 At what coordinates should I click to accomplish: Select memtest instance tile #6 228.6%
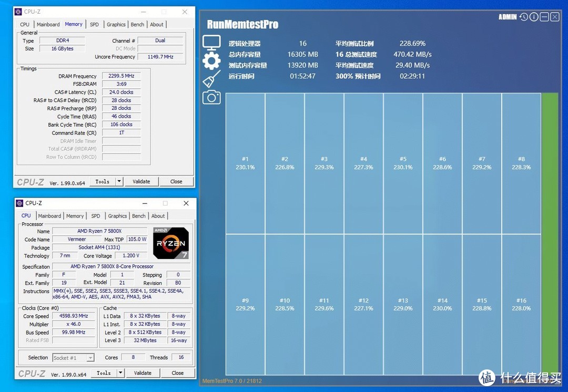click(442, 163)
